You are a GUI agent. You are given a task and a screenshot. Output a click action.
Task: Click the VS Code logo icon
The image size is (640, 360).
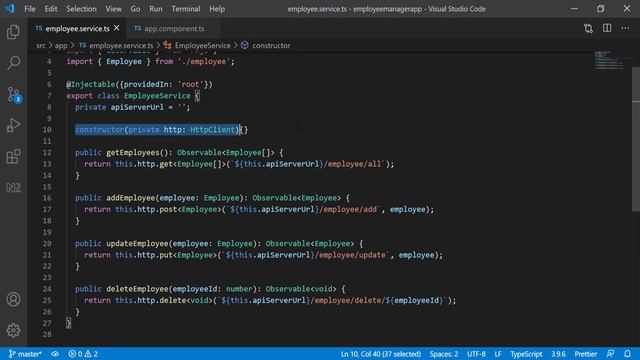(10, 9)
